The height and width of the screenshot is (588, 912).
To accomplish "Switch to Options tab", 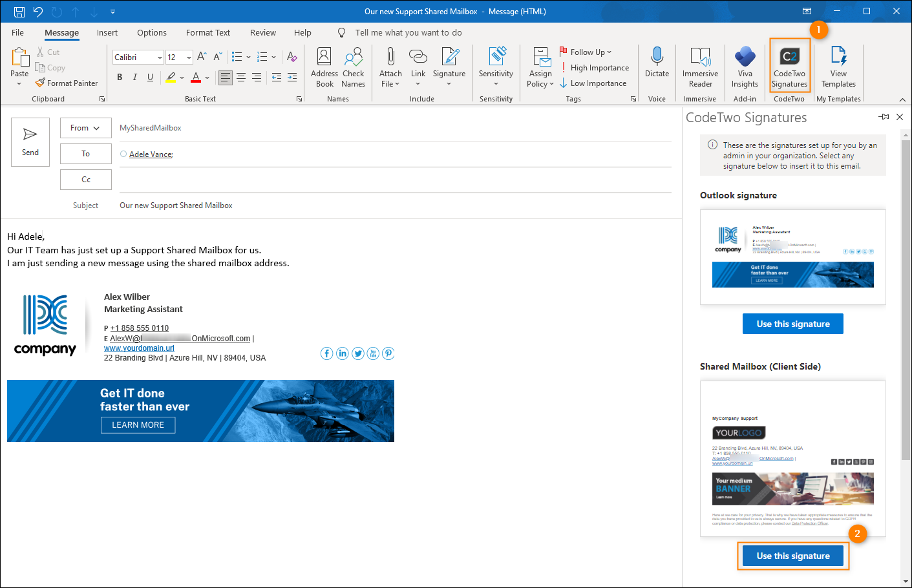I will click(x=152, y=32).
